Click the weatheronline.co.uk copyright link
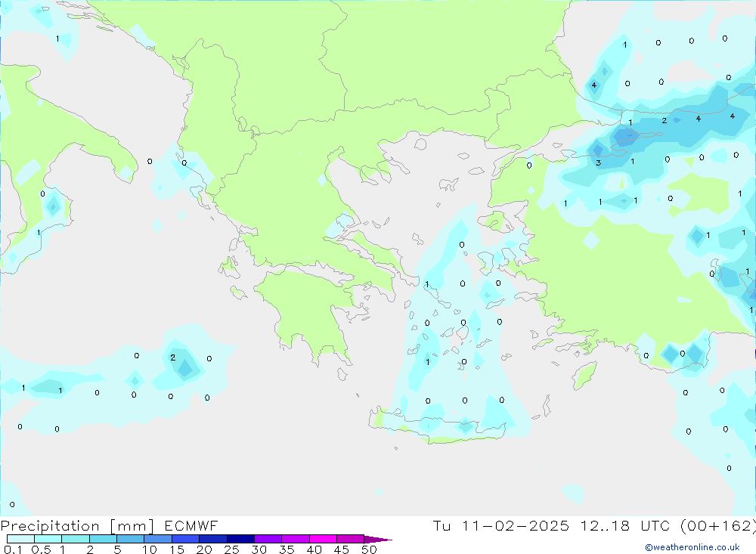The image size is (756, 554). pos(692,547)
